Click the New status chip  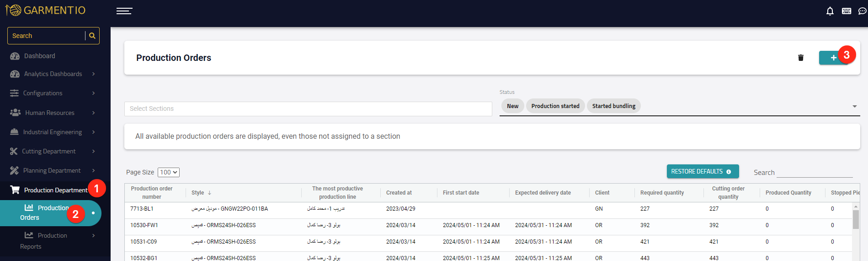(512, 106)
